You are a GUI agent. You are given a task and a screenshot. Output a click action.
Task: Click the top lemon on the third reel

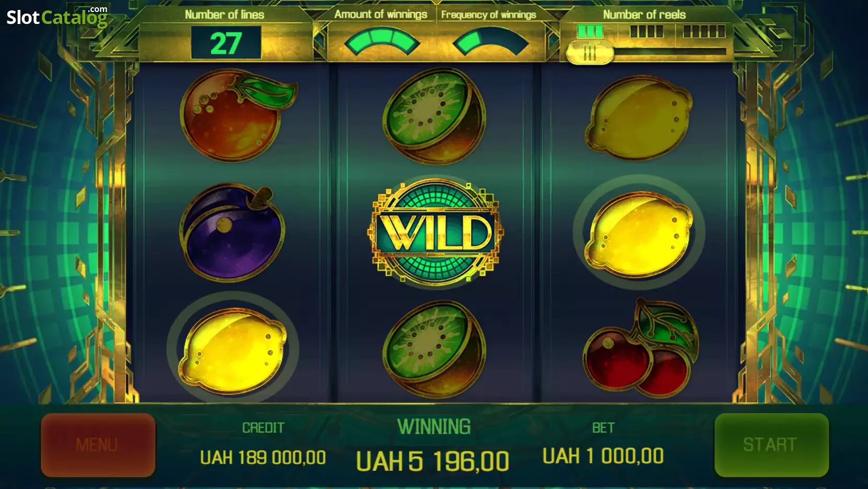click(639, 117)
